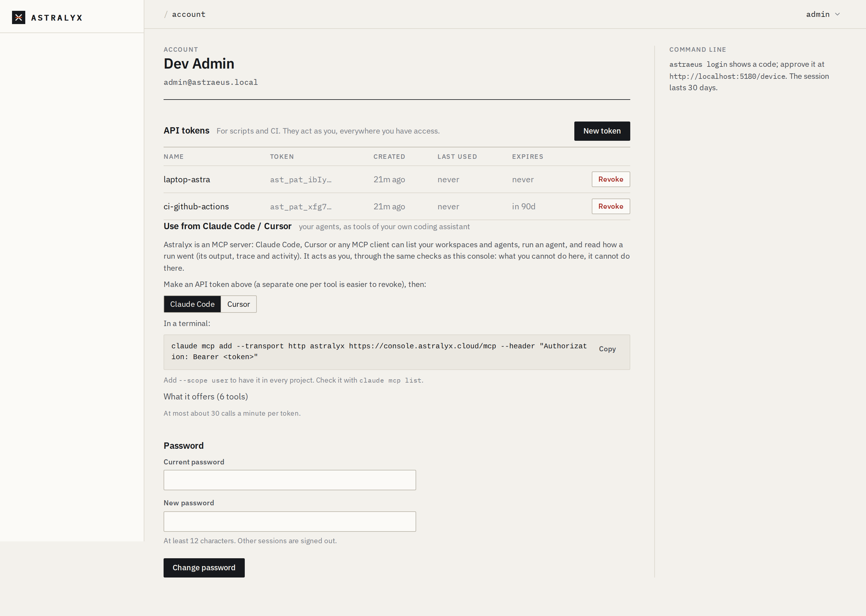Image resolution: width=866 pixels, height=616 pixels.
Task: Click the Astralyx logo icon
Action: 19,17
